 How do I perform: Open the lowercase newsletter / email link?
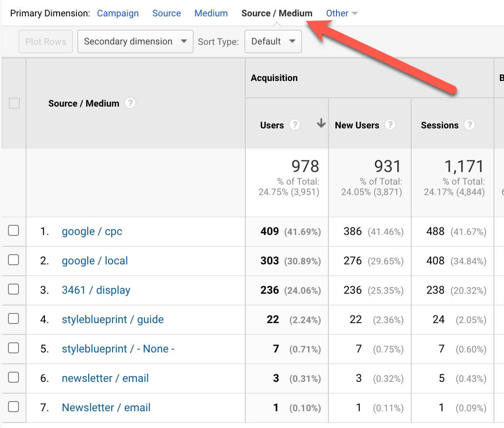pyautogui.click(x=105, y=378)
